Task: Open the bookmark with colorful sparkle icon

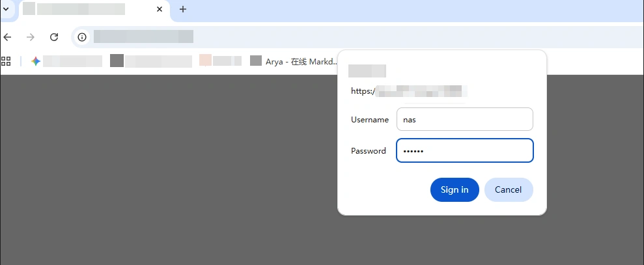Action: point(65,61)
